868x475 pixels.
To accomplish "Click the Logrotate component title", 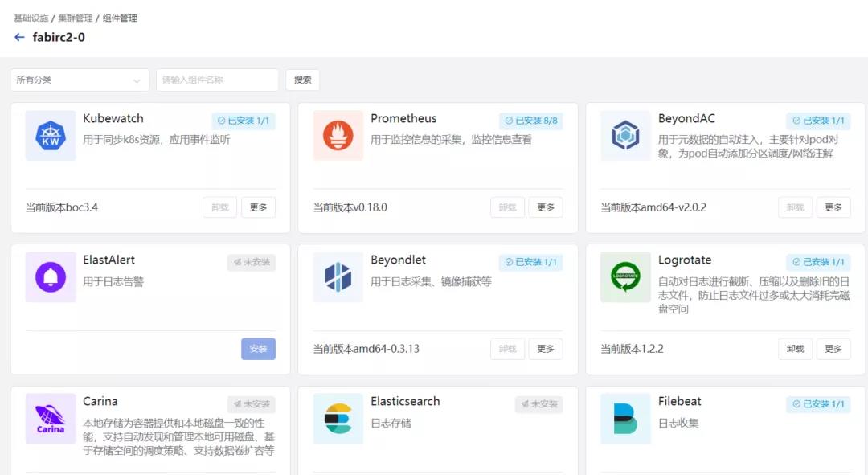I will click(x=685, y=260).
